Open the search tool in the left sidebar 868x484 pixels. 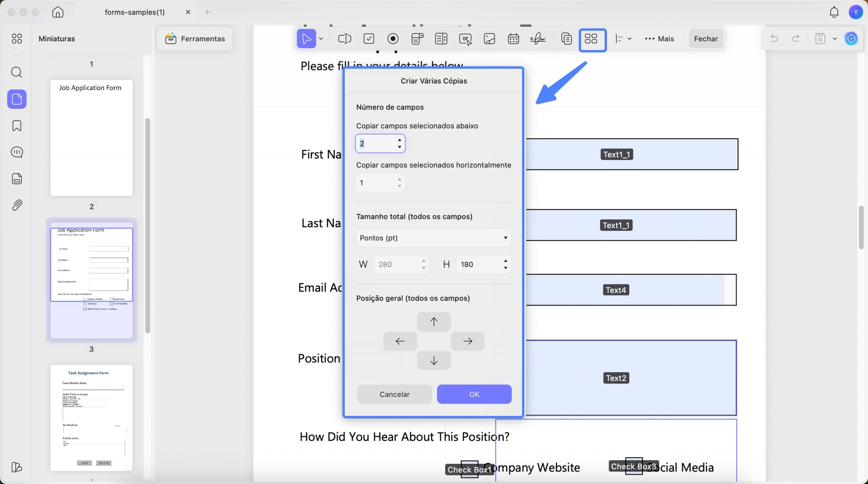(17, 72)
